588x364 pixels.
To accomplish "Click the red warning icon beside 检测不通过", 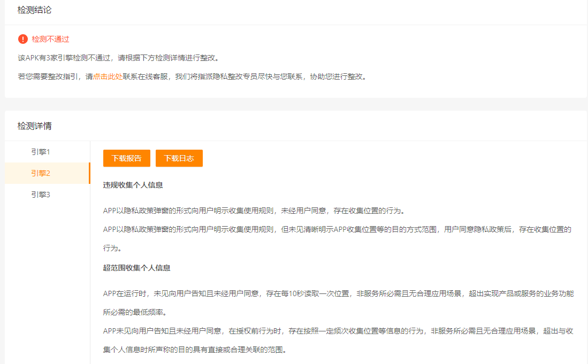I will coord(22,39).
